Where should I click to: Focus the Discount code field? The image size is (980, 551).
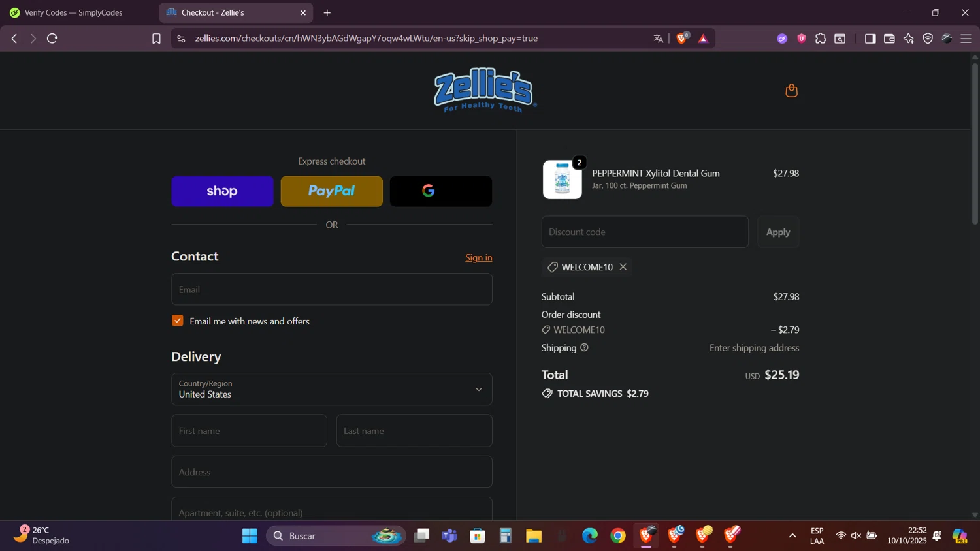tap(645, 232)
